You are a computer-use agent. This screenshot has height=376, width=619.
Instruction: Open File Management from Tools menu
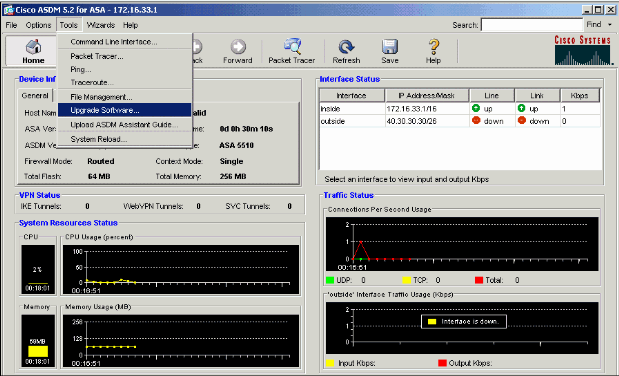tap(125, 97)
